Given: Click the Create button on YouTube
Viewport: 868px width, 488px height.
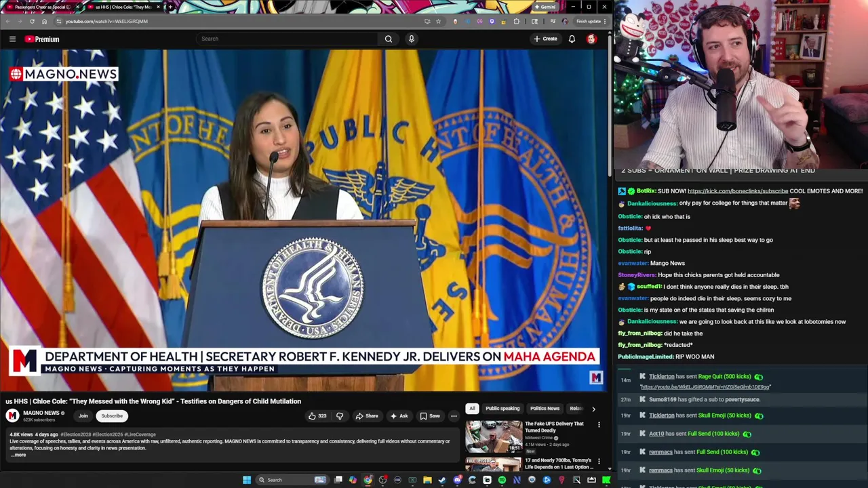Looking at the screenshot, I should (545, 39).
